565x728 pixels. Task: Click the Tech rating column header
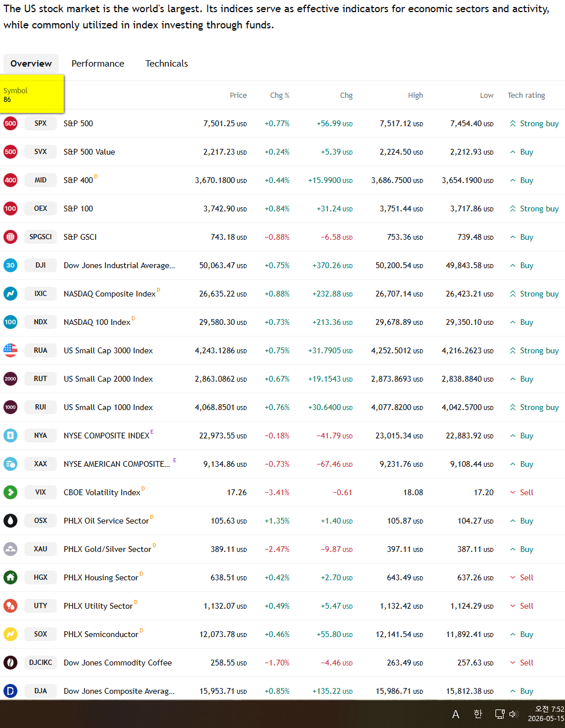526,96
